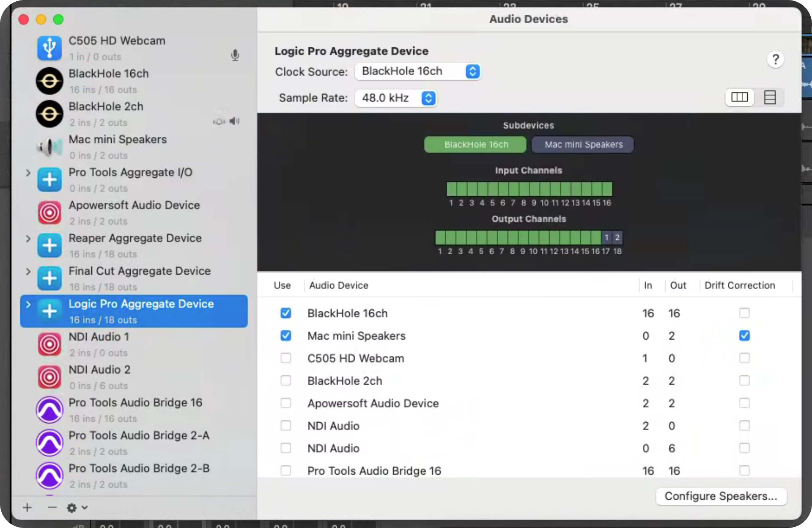Switch to the column layout view icon
Viewport: 812px width, 528px height.
point(740,97)
